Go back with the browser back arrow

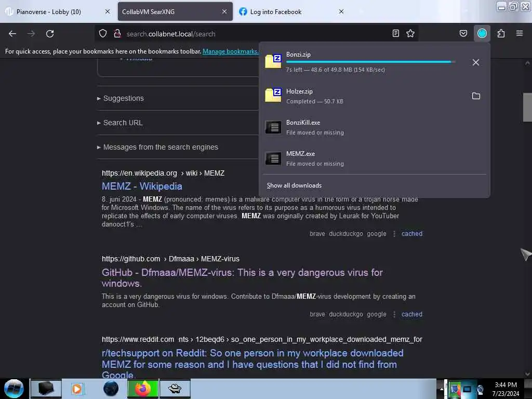(x=12, y=34)
